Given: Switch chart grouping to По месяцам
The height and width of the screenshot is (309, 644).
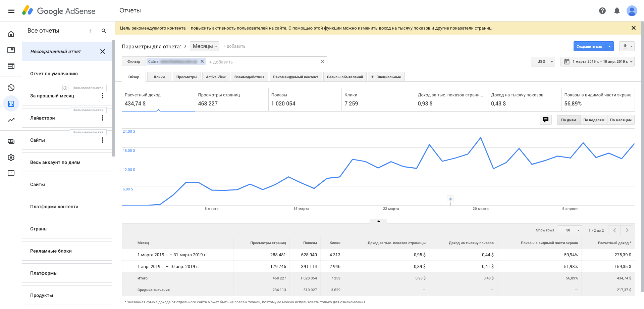Looking at the screenshot, I should (620, 120).
